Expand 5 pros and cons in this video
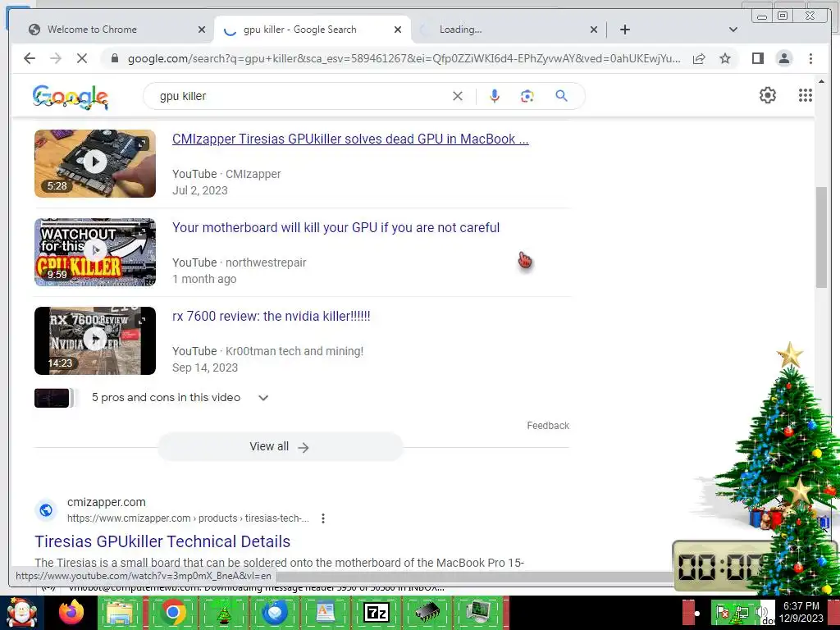The height and width of the screenshot is (630, 840). point(263,398)
